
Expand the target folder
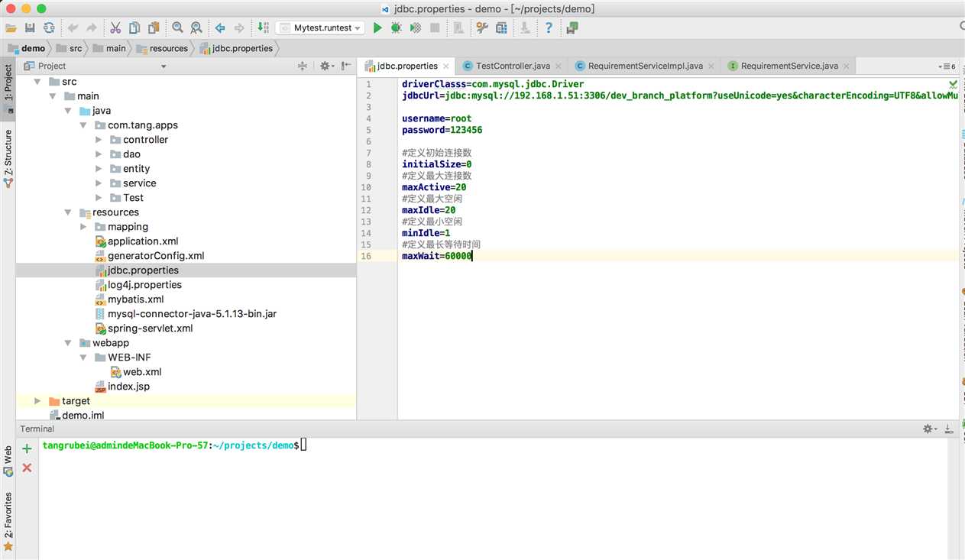[37, 401]
